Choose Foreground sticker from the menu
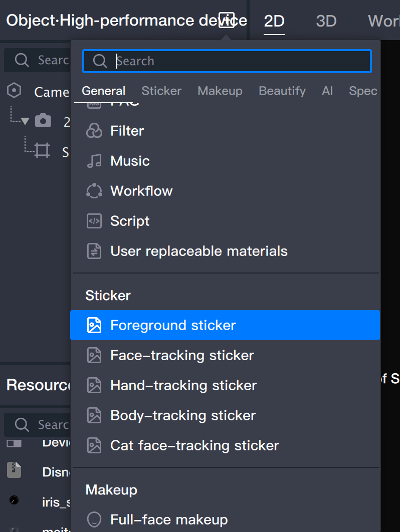The height and width of the screenshot is (532, 400). pos(173,325)
